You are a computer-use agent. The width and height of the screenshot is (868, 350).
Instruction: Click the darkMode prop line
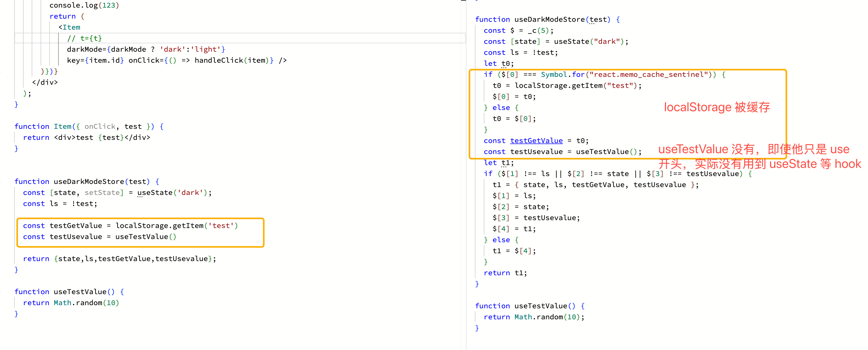[x=146, y=50]
